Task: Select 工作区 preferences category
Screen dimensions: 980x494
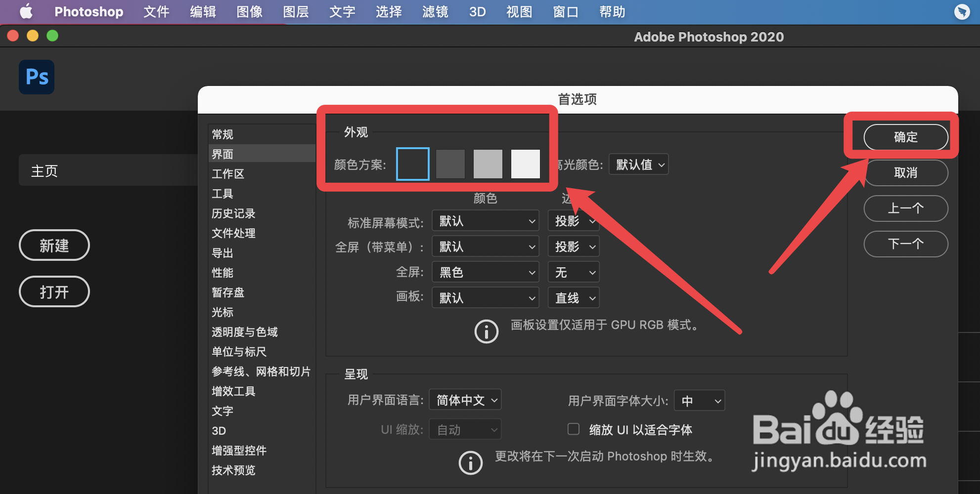Action: coord(262,173)
